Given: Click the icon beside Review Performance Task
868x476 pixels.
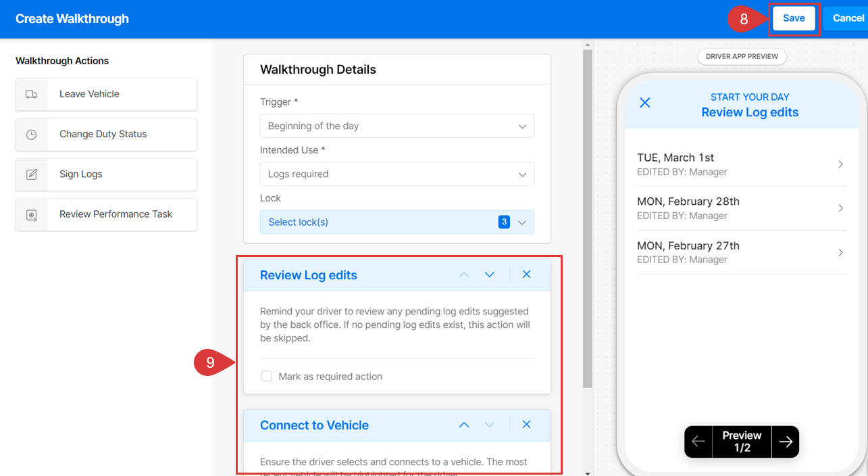Looking at the screenshot, I should coord(31,215).
